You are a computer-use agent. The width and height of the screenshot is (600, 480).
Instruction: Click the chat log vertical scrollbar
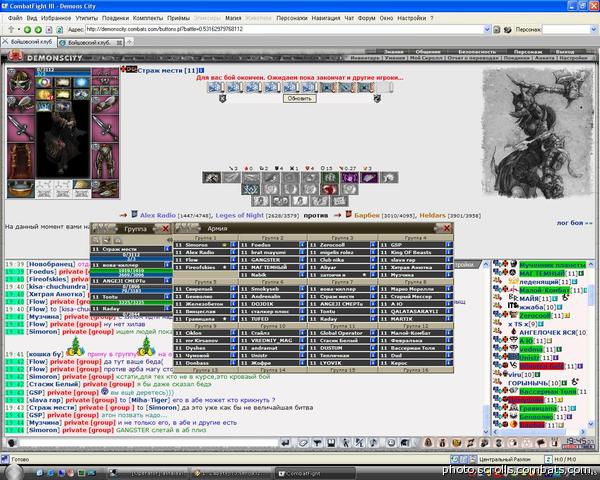[x=486, y=348]
